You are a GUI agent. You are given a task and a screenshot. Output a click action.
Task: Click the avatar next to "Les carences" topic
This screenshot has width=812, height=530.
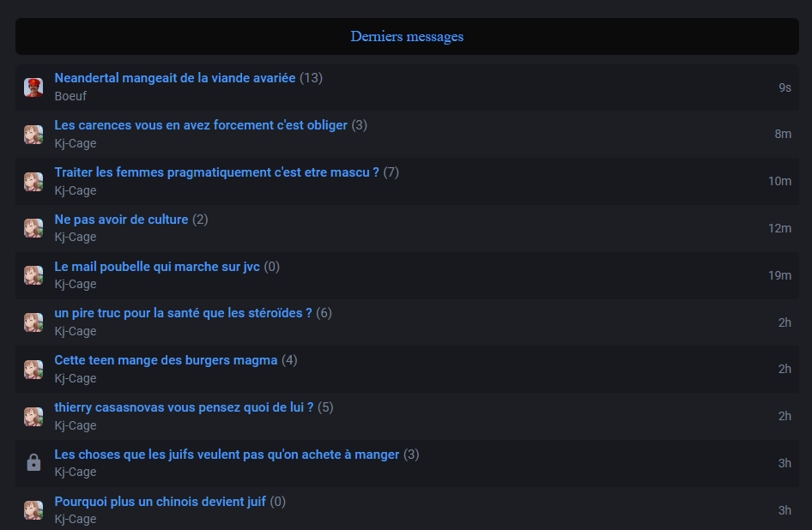coord(33,135)
